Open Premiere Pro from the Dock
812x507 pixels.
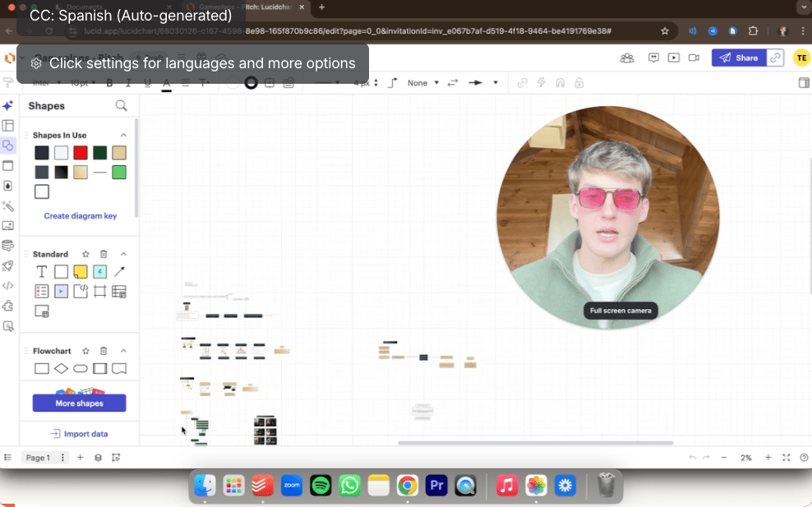click(436, 486)
